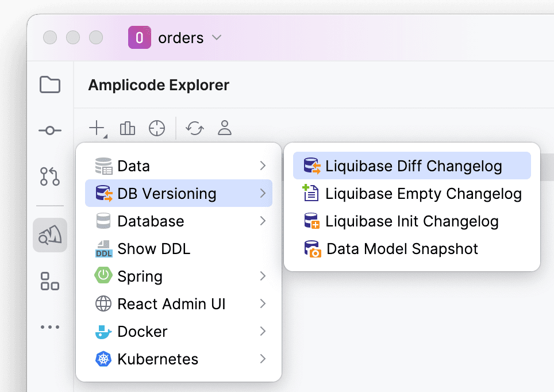Click the buildings icon in the Explorer toolbar
554x392 pixels.
(128, 128)
